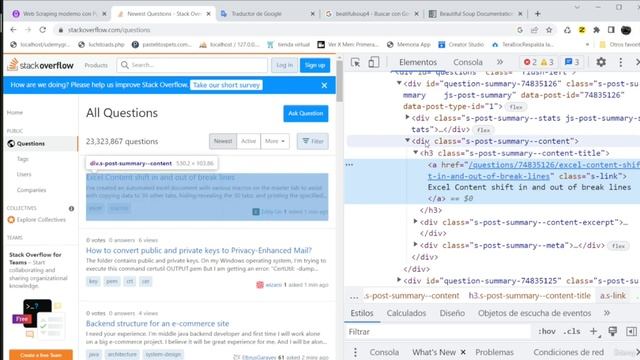Open a new browser tab
Screen dimensions: 640x360
pyautogui.click(x=538, y=13)
